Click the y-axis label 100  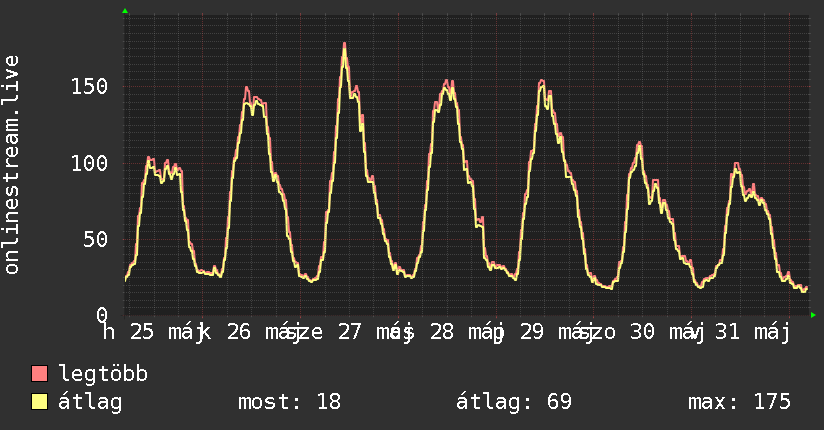[89, 163]
